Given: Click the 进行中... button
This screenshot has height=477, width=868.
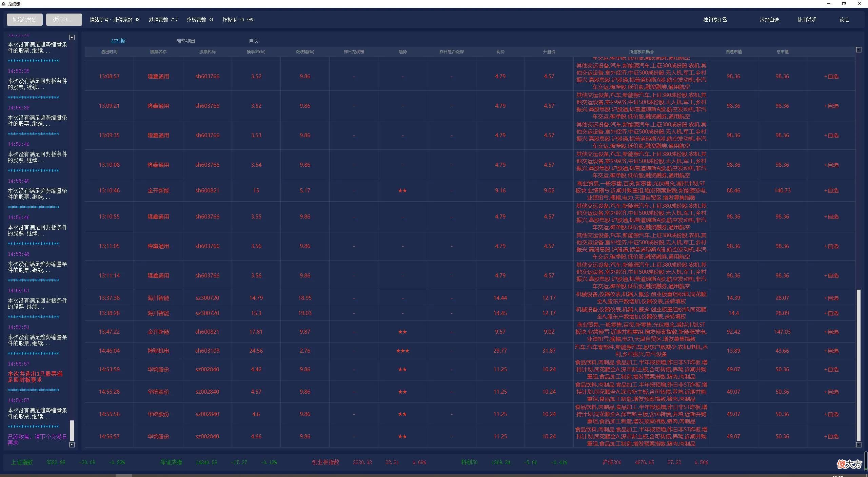Looking at the screenshot, I should [x=64, y=20].
